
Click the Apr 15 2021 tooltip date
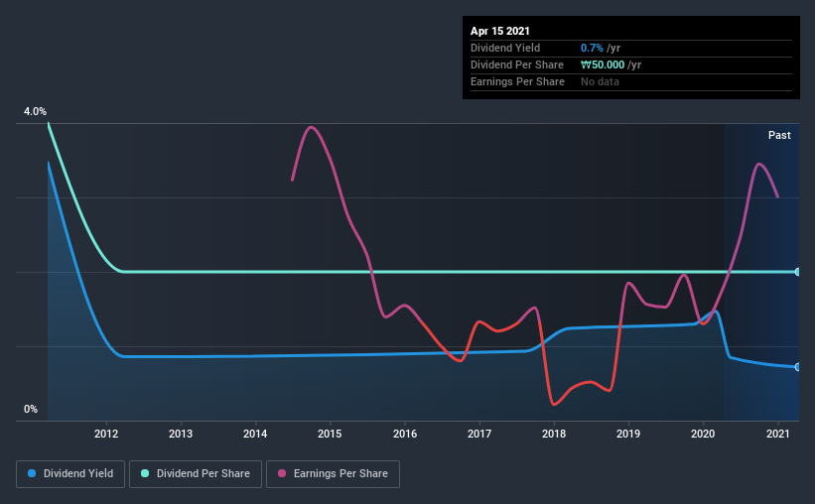[500, 31]
